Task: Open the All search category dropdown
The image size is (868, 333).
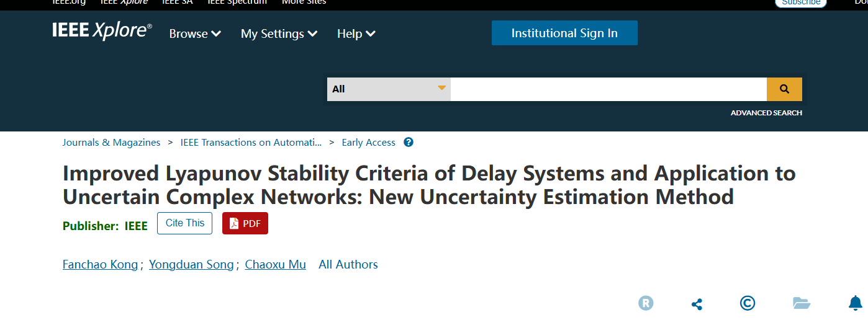Action: tap(389, 89)
